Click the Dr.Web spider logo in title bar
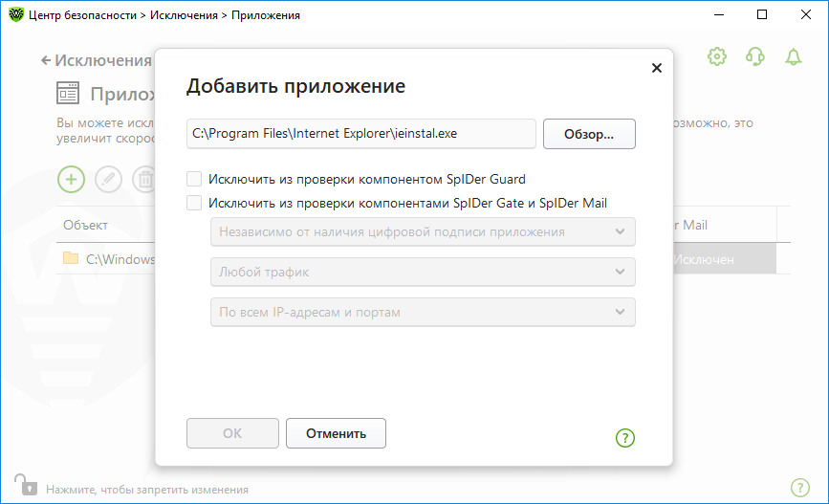Image resolution: width=829 pixels, height=504 pixels. coord(16,14)
